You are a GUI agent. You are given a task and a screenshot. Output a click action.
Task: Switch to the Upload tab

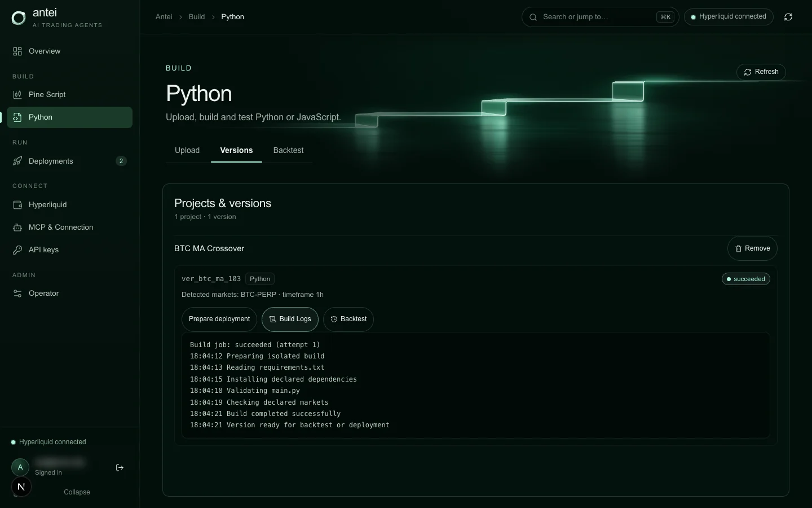click(x=187, y=151)
